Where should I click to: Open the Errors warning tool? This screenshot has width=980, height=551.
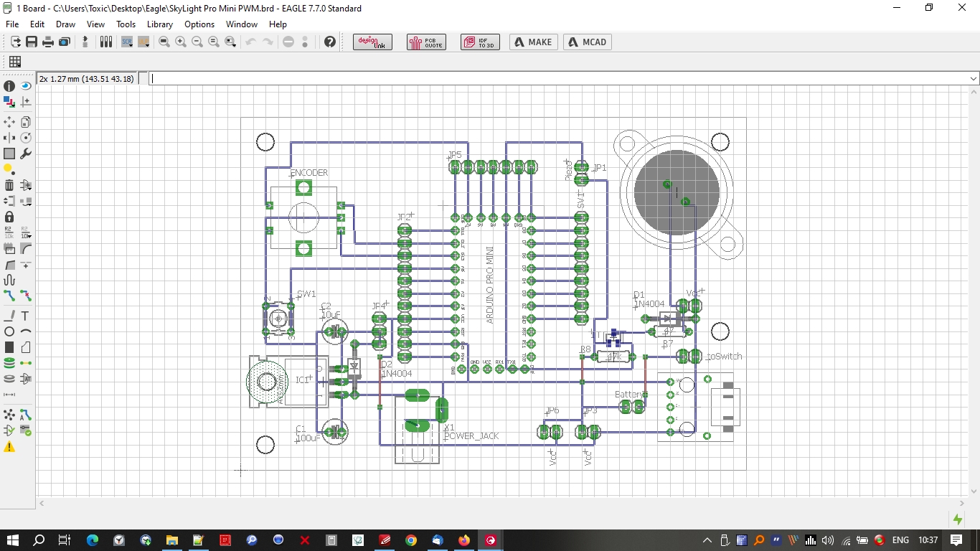pos(9,446)
